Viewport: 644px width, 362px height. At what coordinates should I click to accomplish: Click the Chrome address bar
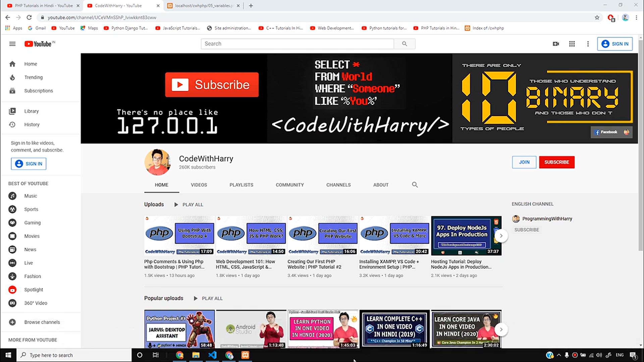pos(315,17)
